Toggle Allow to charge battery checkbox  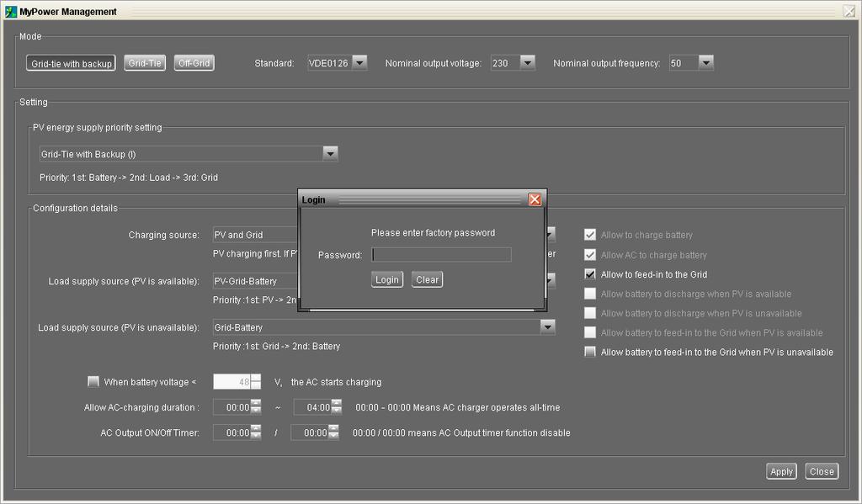(590, 235)
